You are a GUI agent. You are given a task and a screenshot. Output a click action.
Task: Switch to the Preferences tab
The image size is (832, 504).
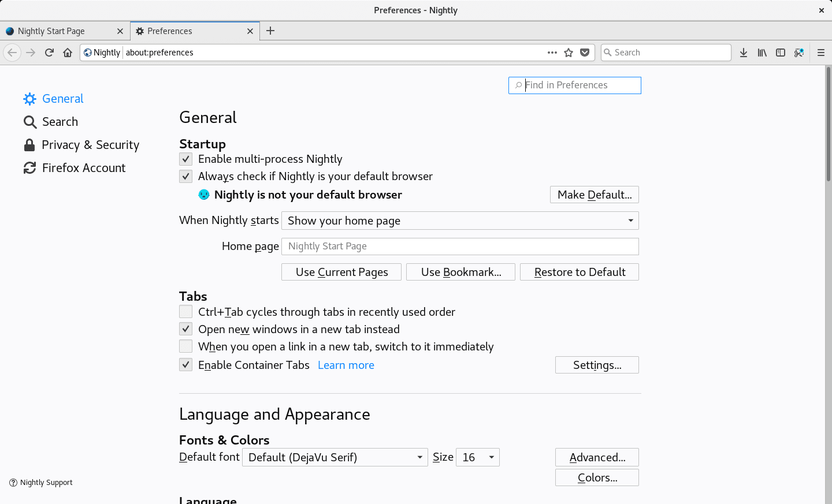coord(195,31)
